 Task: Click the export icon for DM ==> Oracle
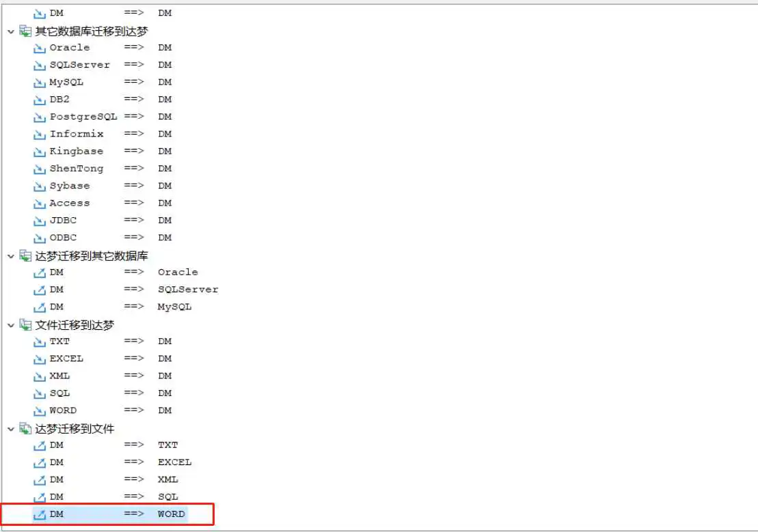point(40,273)
